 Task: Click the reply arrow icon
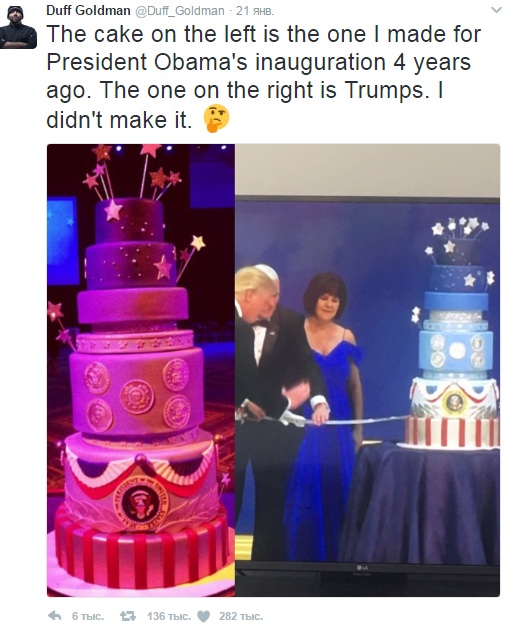coord(55,616)
